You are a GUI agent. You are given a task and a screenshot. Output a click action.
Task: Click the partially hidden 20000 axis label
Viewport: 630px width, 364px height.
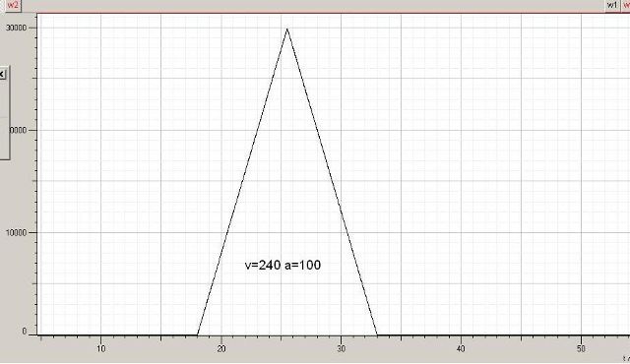point(19,130)
